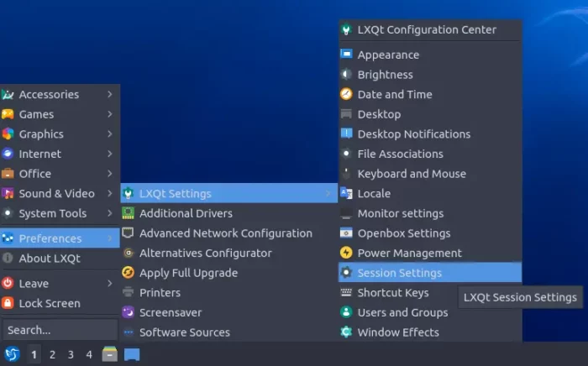Open About LXQt menu entry

[60, 258]
